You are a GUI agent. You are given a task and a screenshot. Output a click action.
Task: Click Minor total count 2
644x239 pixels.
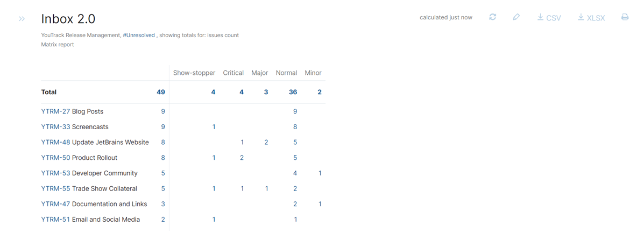320,92
